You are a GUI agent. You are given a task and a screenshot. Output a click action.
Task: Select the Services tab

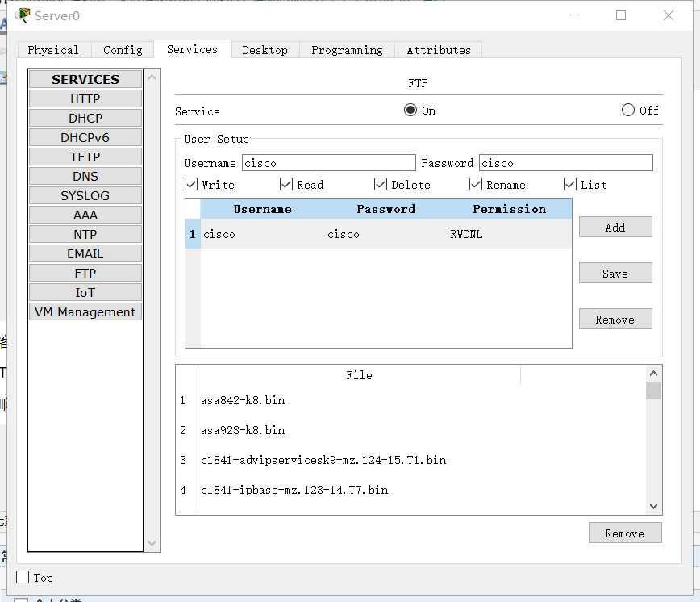click(x=193, y=49)
